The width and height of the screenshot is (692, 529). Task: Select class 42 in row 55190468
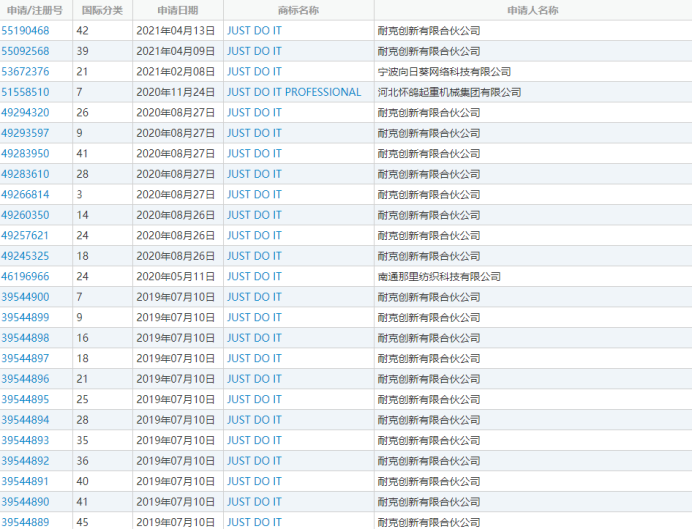tap(83, 30)
